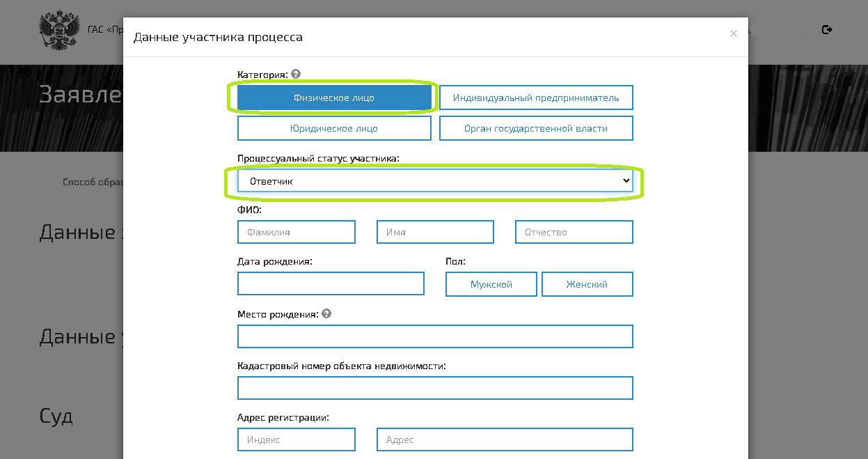The width and height of the screenshot is (868, 459).
Task: Click the ФИО label
Action: (x=249, y=210)
